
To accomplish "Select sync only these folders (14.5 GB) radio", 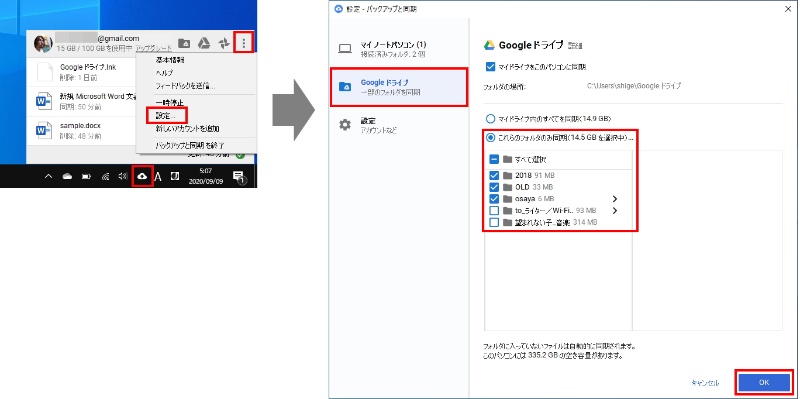I will (491, 137).
